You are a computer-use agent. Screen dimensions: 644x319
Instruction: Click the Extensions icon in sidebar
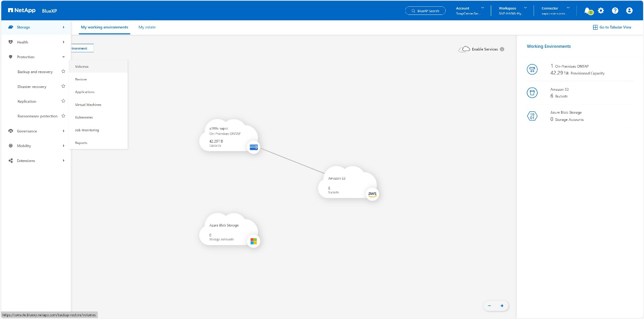[x=11, y=161]
